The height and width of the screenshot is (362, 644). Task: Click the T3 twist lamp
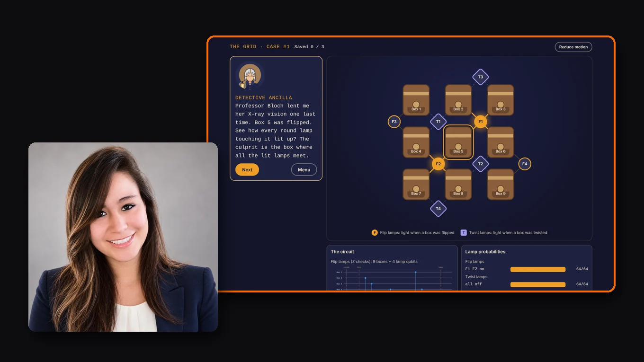(x=480, y=77)
